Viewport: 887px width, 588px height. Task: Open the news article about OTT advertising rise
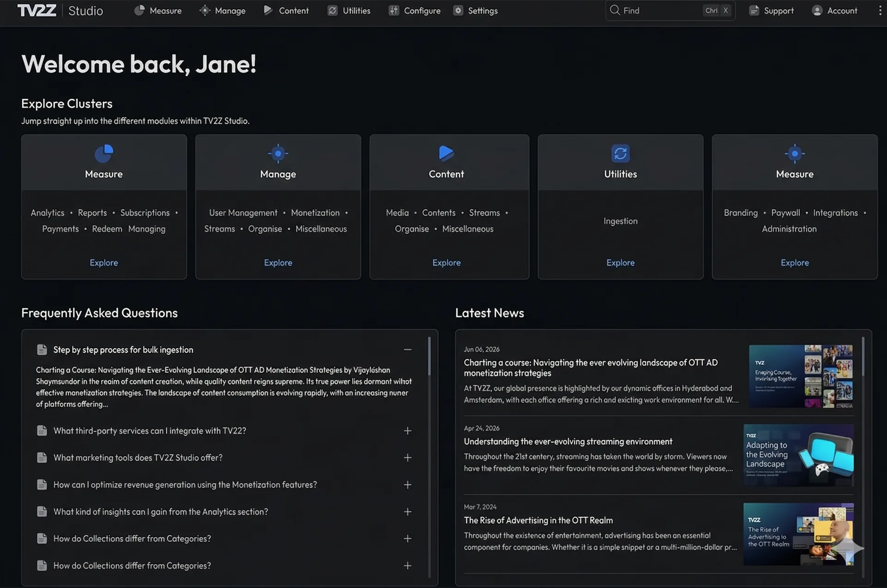point(538,520)
